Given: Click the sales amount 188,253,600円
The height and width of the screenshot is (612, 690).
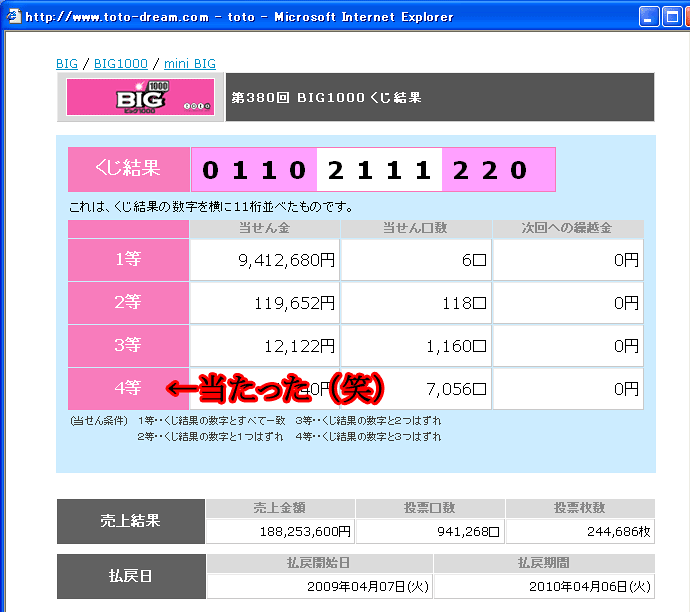Looking at the screenshot, I should (x=305, y=531).
